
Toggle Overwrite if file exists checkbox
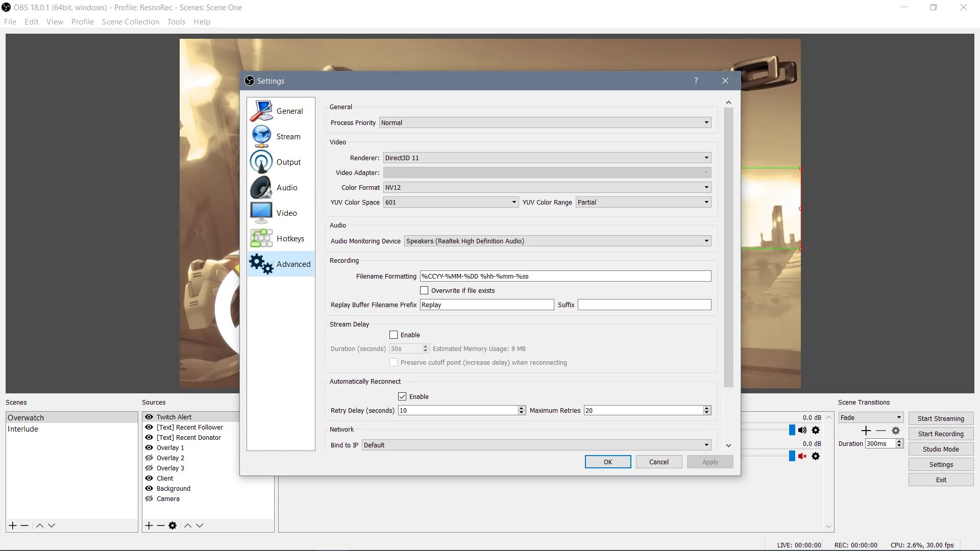pos(423,290)
